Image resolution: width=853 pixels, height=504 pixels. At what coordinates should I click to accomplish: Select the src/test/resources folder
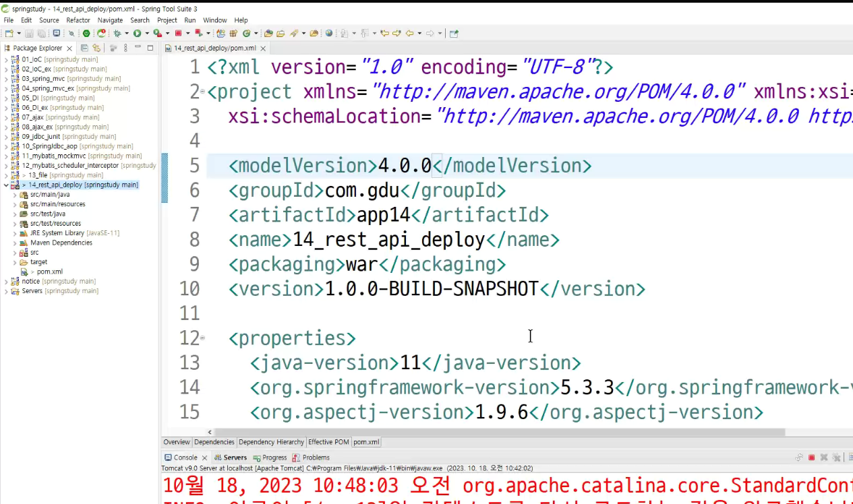coord(55,224)
